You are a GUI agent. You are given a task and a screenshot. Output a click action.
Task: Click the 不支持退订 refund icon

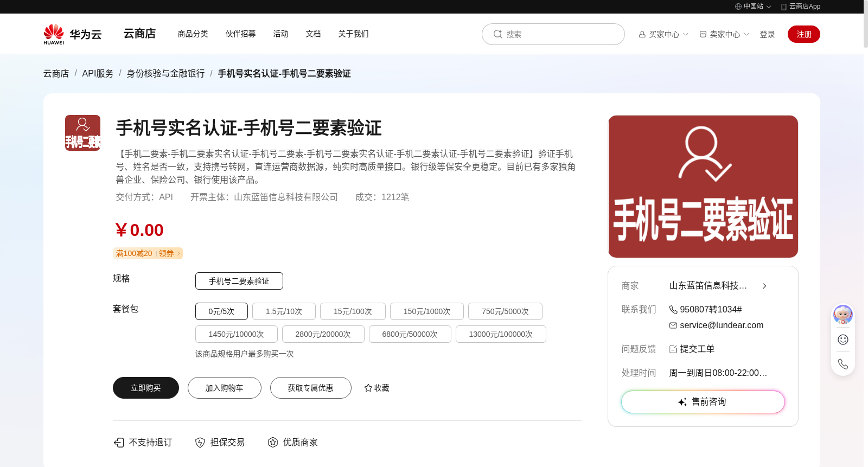point(119,443)
